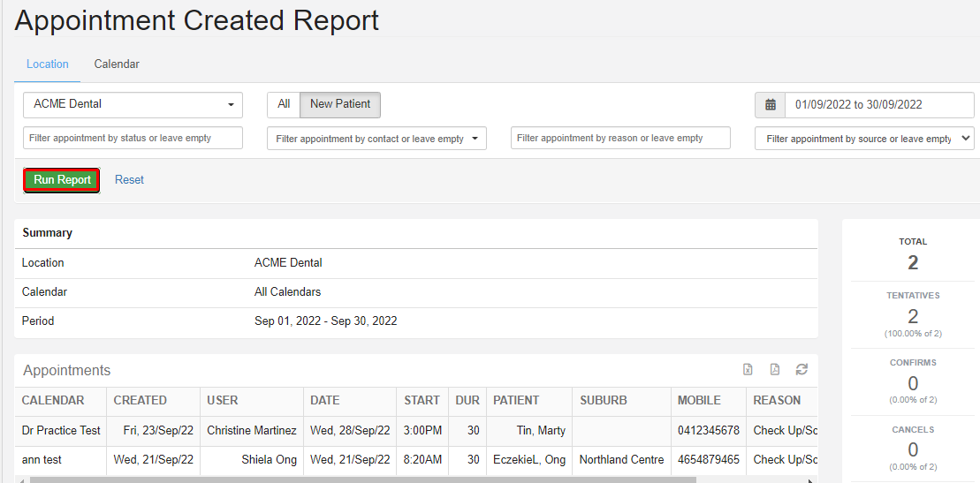Open the calendar date picker icon

(771, 105)
